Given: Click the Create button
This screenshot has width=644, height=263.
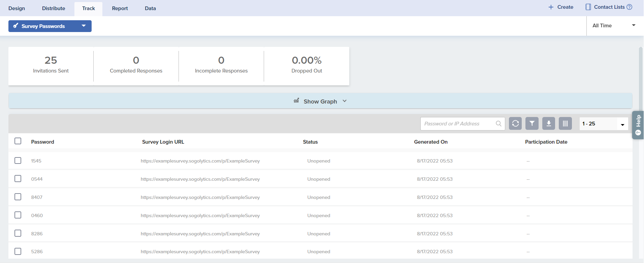Looking at the screenshot, I should coord(561,7).
